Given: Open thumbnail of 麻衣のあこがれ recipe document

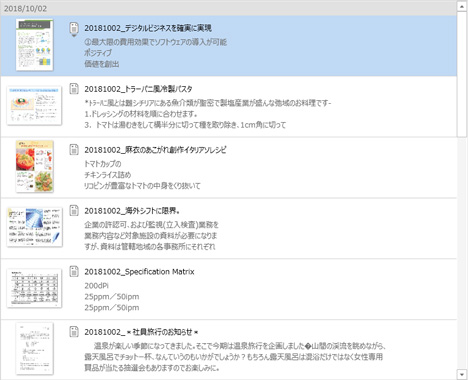Looking at the screenshot, I should 35,166.
